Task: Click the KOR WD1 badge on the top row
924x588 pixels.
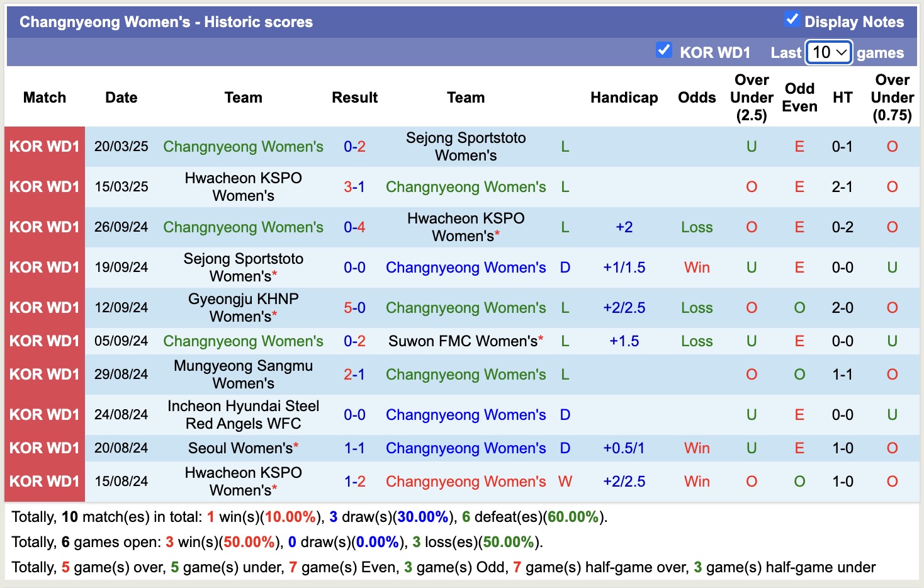Action: 45,146
